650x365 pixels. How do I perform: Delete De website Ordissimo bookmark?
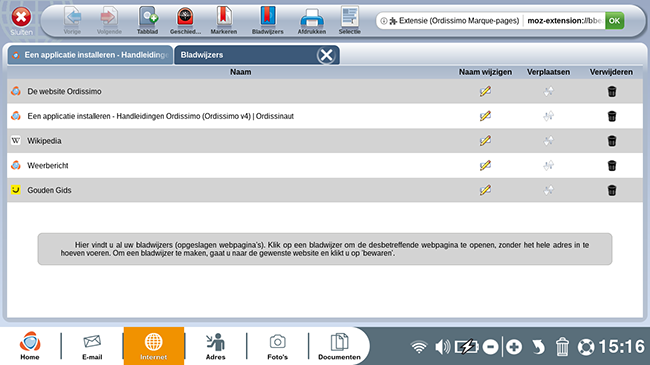(612, 91)
